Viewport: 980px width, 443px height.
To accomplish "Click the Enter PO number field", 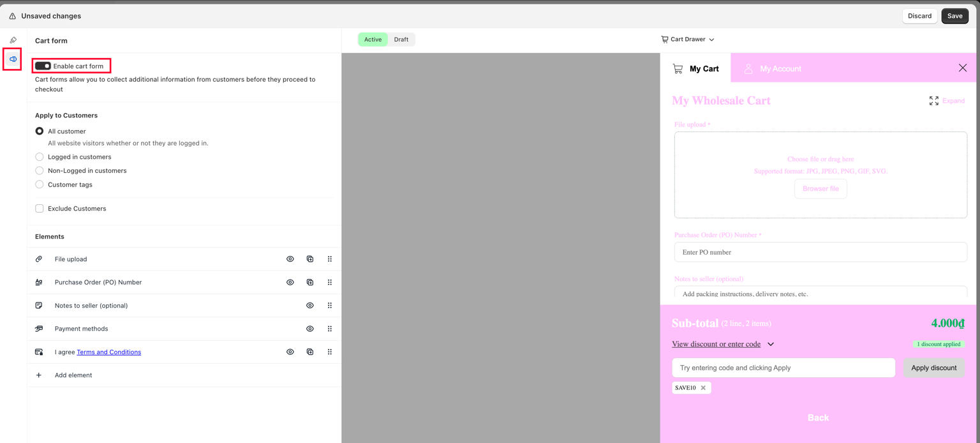I will pos(820,252).
